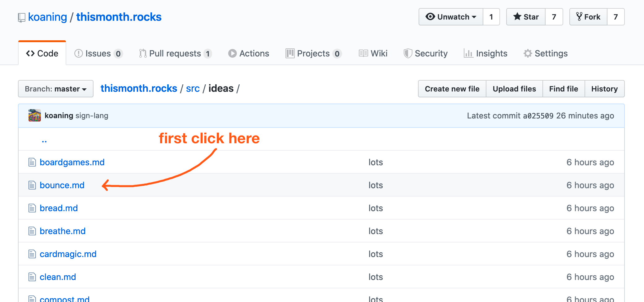Open the sign-lang commit message link
The height and width of the screenshot is (302, 644).
(x=92, y=116)
